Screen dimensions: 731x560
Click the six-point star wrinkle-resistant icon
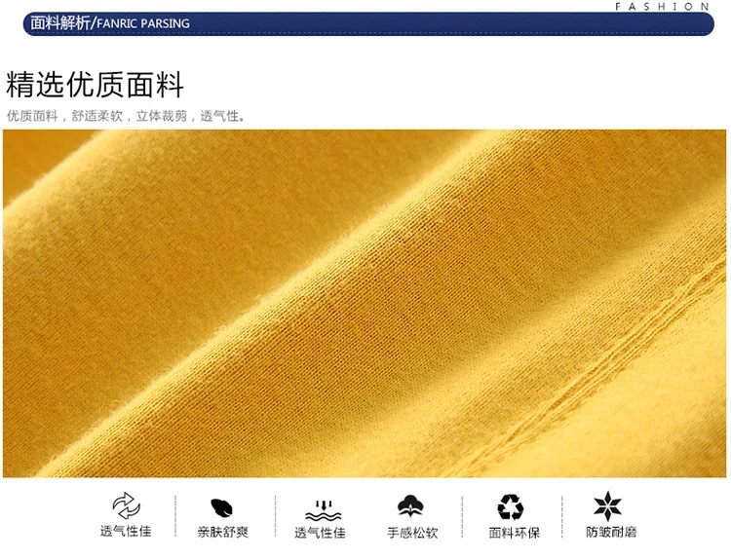[x=607, y=506]
